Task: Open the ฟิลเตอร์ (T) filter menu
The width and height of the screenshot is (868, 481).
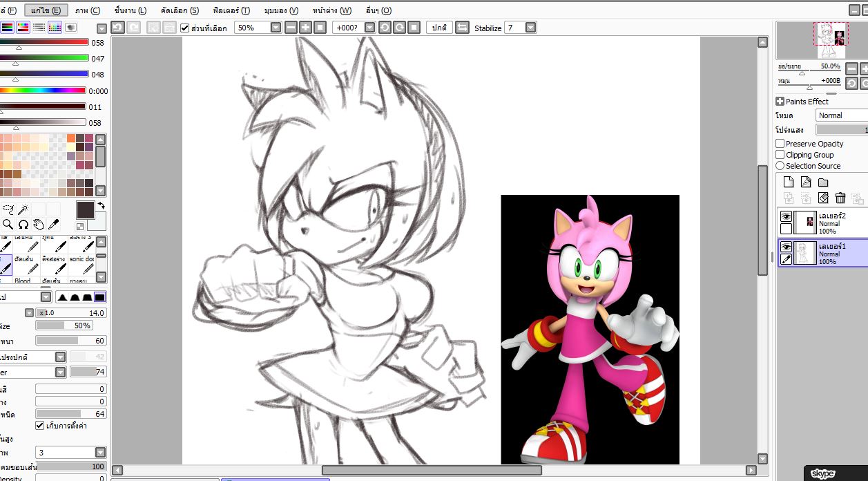Action: coord(231,10)
